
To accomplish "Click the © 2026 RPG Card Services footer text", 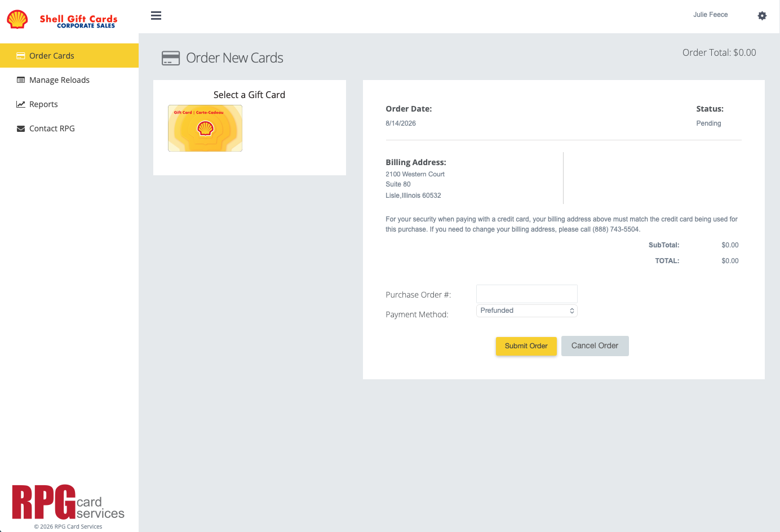I will pyautogui.click(x=68, y=527).
